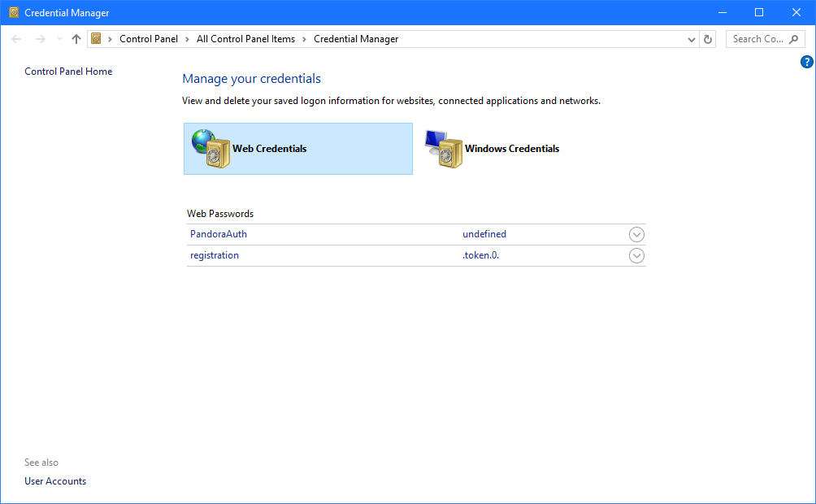Click the '.token.0.' username text
This screenshot has height=504, width=816.
pos(481,255)
